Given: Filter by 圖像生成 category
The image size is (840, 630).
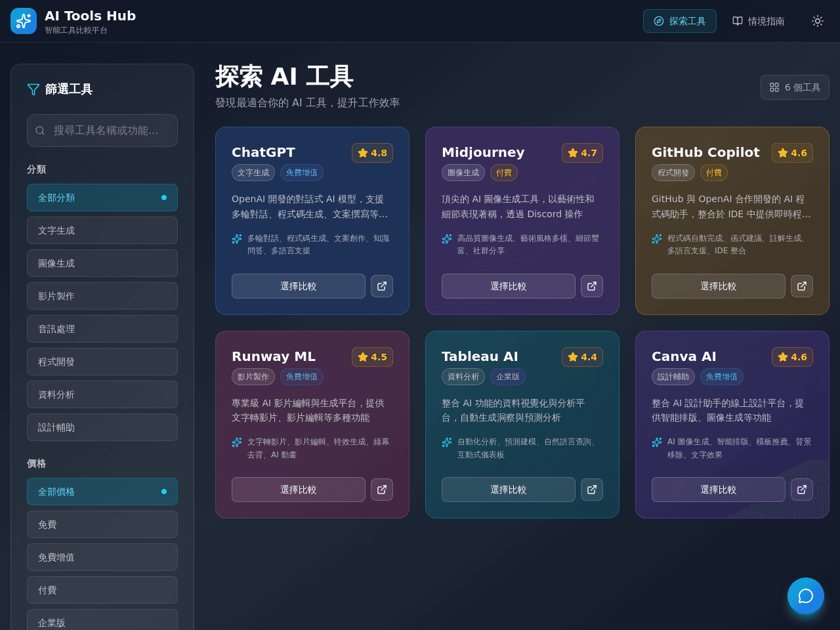Looking at the screenshot, I should click(x=102, y=263).
